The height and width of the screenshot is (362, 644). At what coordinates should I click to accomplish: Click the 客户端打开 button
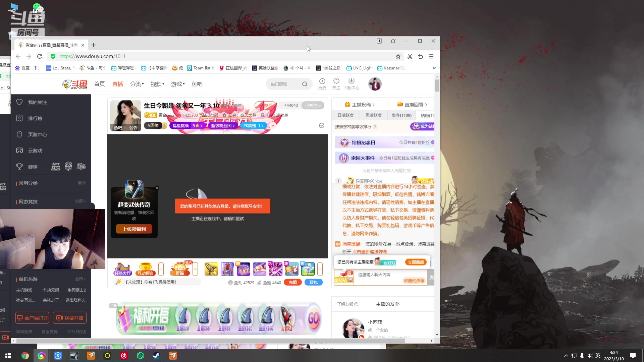32,318
